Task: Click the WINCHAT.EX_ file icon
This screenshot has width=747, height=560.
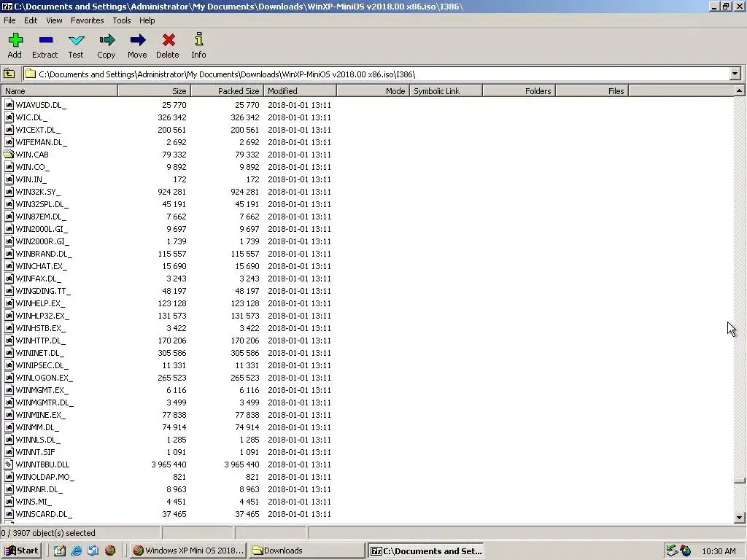Action: click(x=9, y=266)
